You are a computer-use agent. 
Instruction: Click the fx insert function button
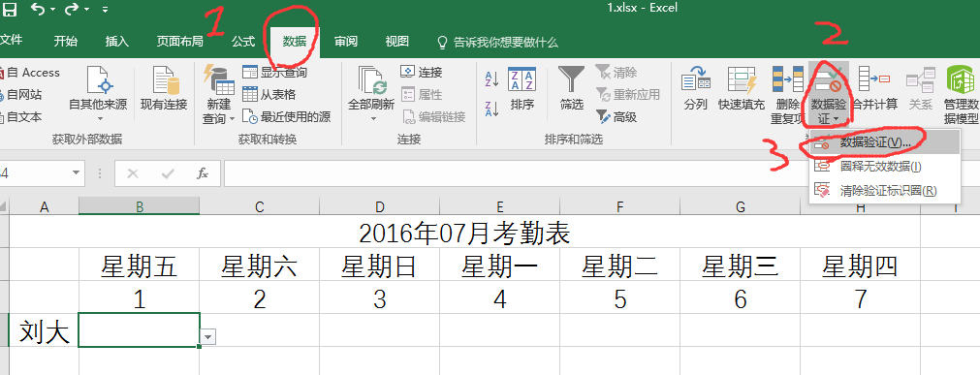tap(202, 173)
